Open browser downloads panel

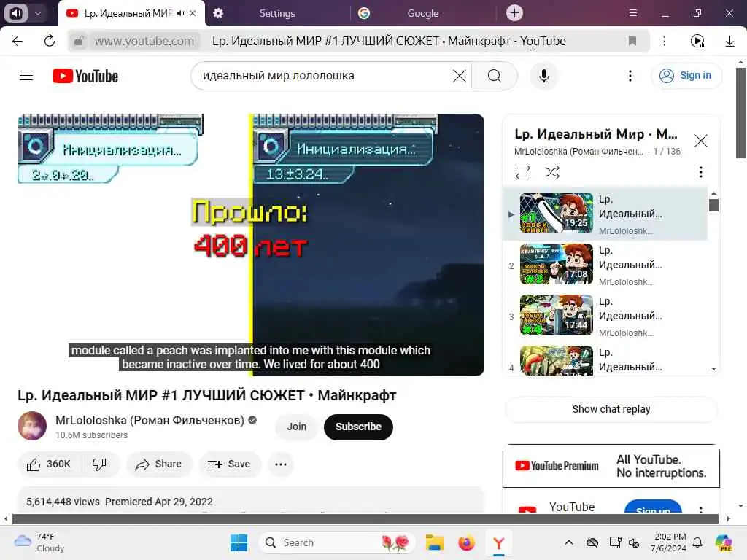tap(729, 42)
